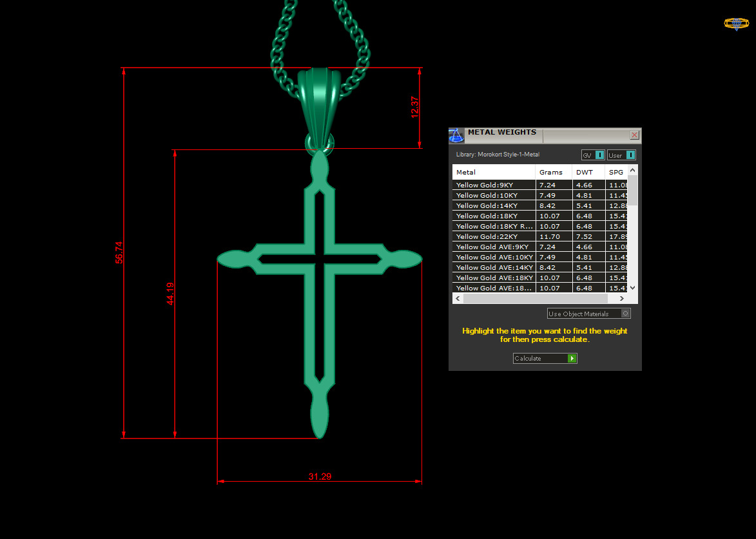Click the Library: Morokort Style-1-Metal label
756x539 pixels.
click(x=498, y=155)
